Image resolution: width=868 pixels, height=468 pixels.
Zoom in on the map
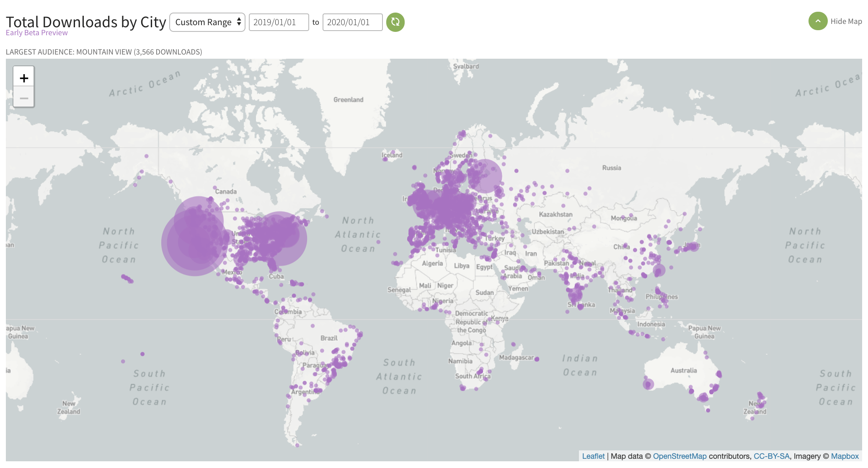[24, 78]
